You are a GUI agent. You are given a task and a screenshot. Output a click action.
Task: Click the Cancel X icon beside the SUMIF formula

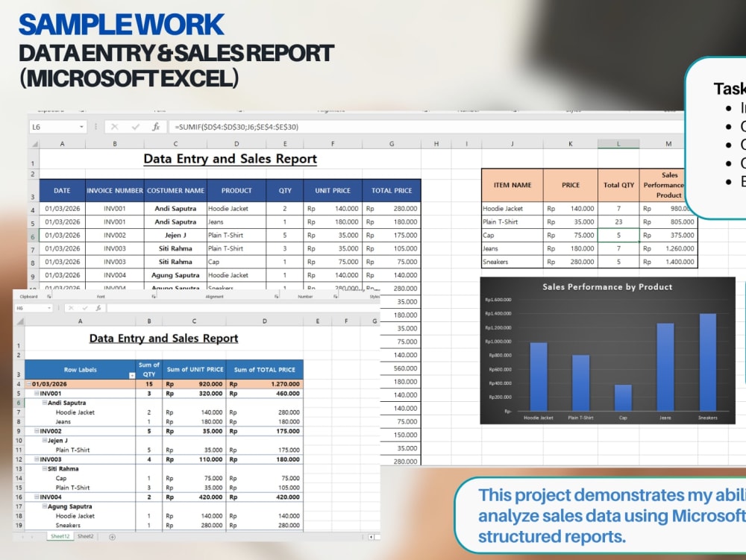tap(115, 127)
